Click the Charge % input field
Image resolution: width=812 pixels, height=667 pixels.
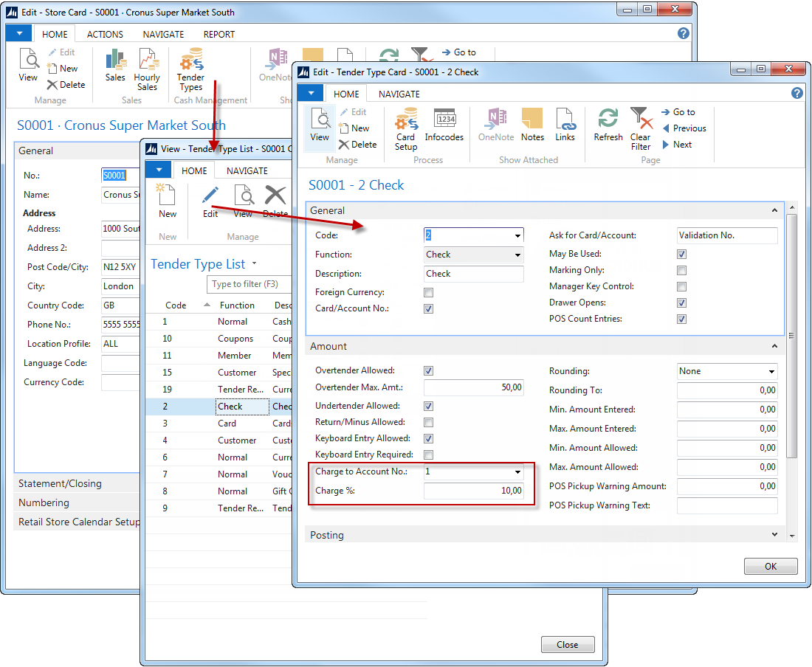(x=473, y=491)
